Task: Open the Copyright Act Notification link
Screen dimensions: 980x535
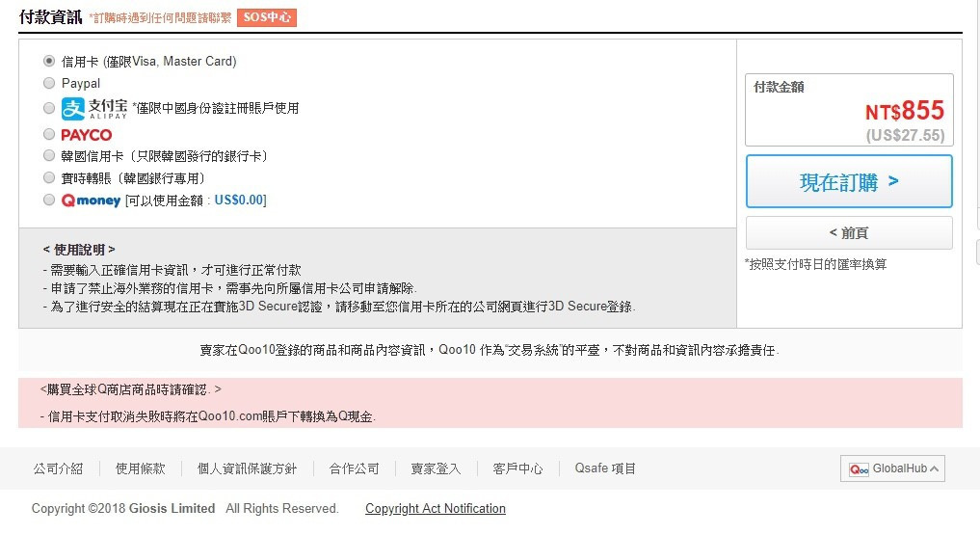Action: pos(436,509)
